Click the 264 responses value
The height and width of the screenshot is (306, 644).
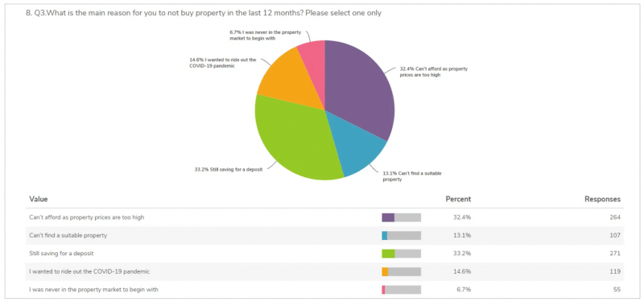[x=615, y=217]
